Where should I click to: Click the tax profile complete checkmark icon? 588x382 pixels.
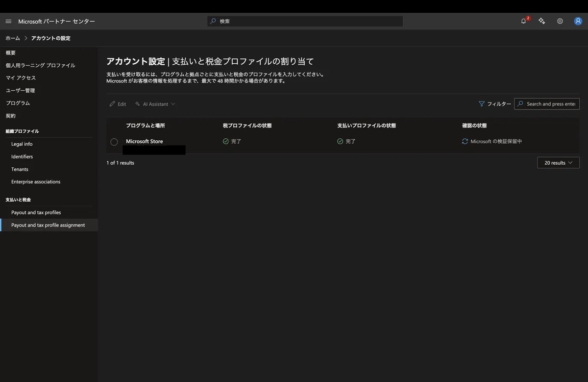pos(226,141)
